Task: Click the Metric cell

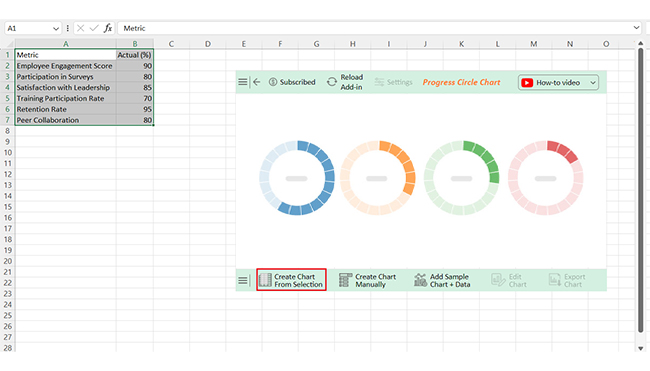Action: pyautogui.click(x=65, y=55)
